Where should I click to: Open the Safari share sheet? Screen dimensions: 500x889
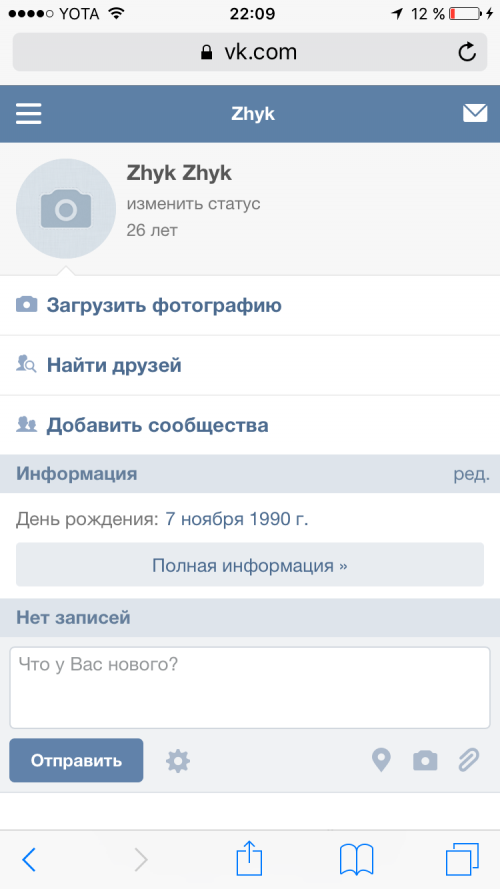tap(249, 858)
